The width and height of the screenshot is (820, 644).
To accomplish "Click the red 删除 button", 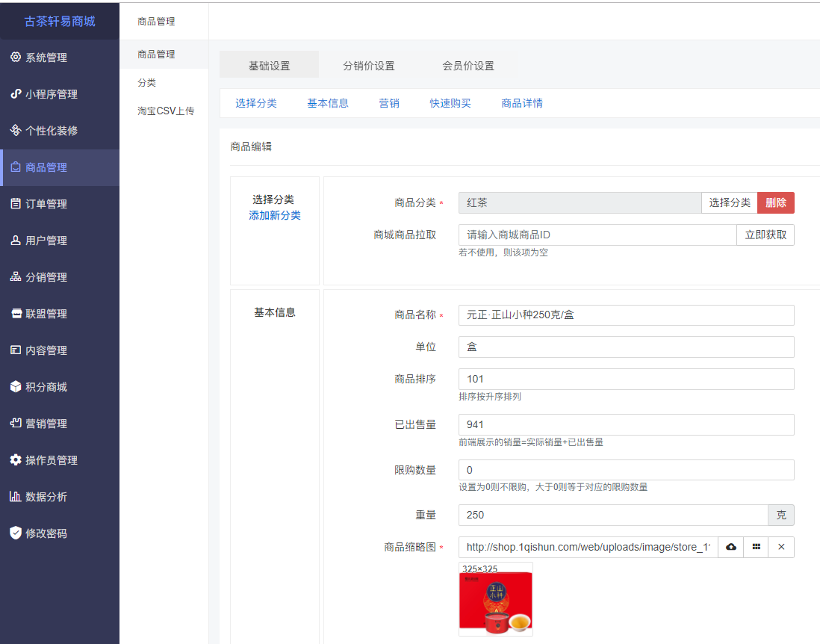I will point(776,202).
